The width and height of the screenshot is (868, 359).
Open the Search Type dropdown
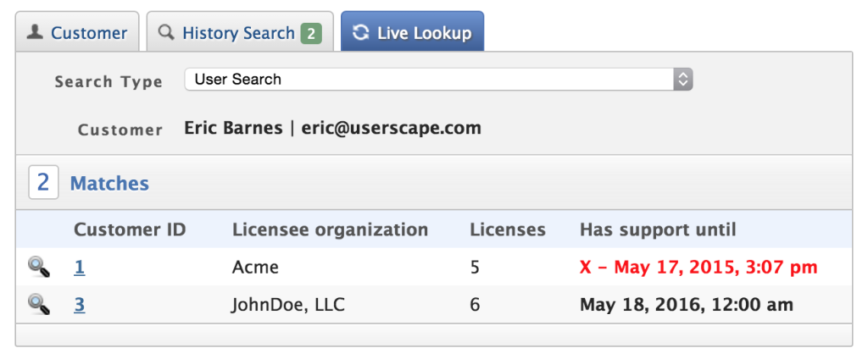[432, 80]
